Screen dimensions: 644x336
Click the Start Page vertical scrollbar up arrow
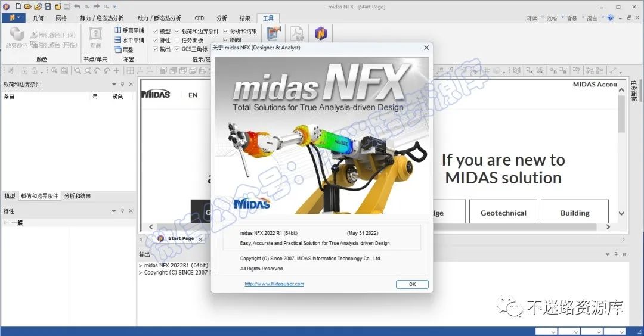click(x=621, y=90)
